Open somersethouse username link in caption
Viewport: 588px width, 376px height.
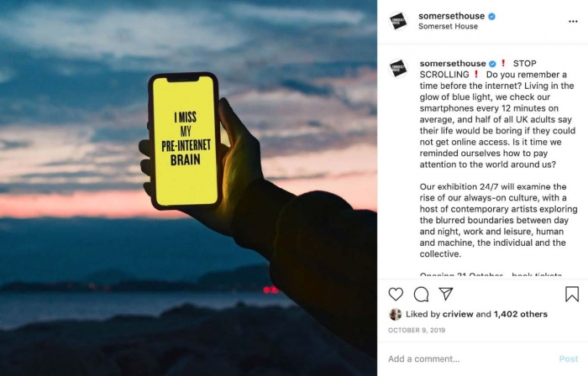[x=453, y=63]
